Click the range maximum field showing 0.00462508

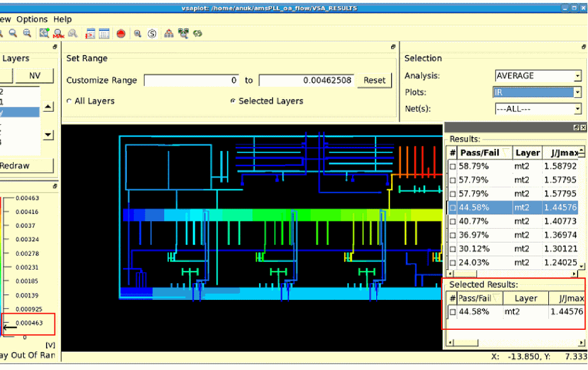click(306, 80)
